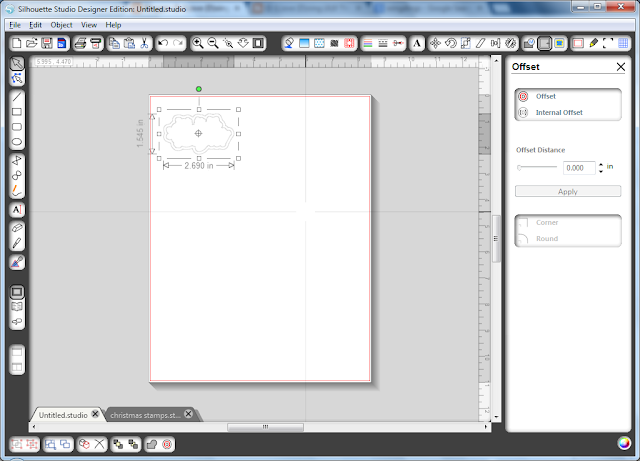Open the Text Style 'A' toolbar icon

coord(417,43)
